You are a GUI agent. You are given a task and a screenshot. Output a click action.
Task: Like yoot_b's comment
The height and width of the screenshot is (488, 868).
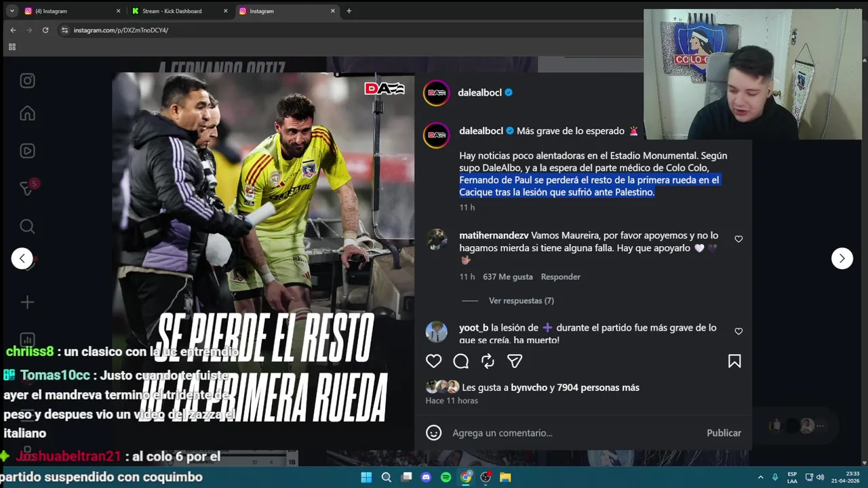point(738,331)
